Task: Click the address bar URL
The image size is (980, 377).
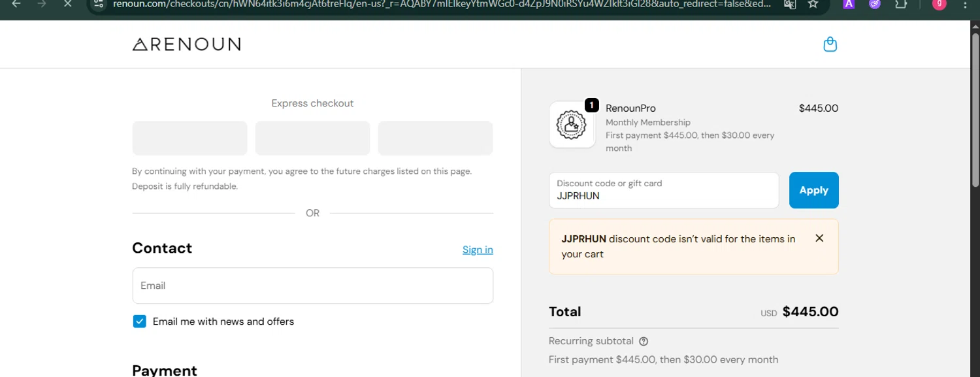Action: coord(441,4)
